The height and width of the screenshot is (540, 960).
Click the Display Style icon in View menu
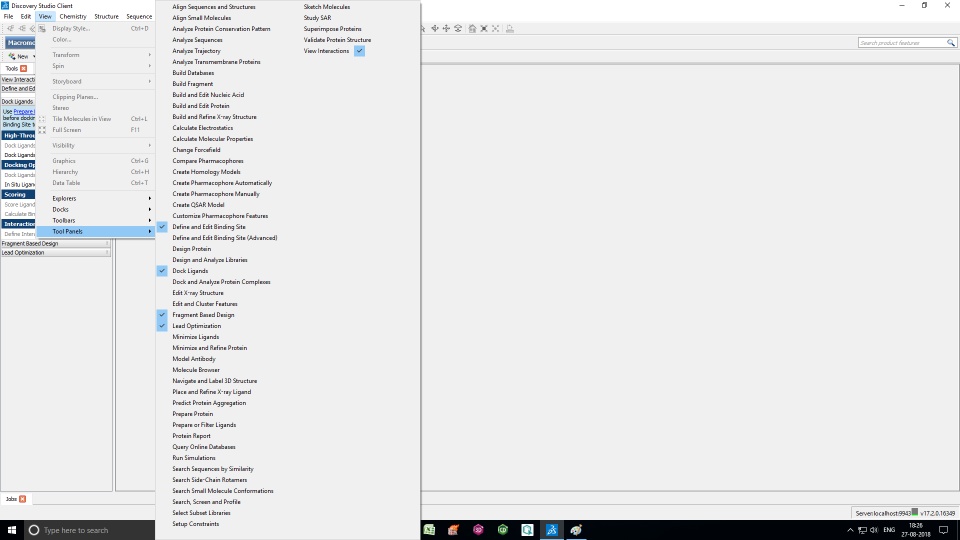coord(42,28)
